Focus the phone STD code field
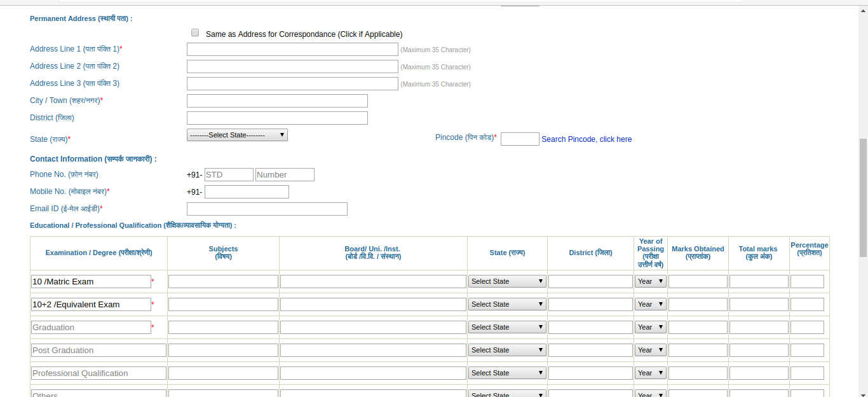The image size is (868, 397). coord(229,175)
